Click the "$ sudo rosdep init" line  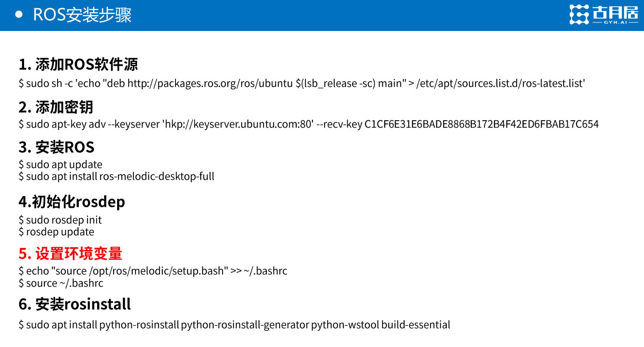pyautogui.click(x=60, y=220)
